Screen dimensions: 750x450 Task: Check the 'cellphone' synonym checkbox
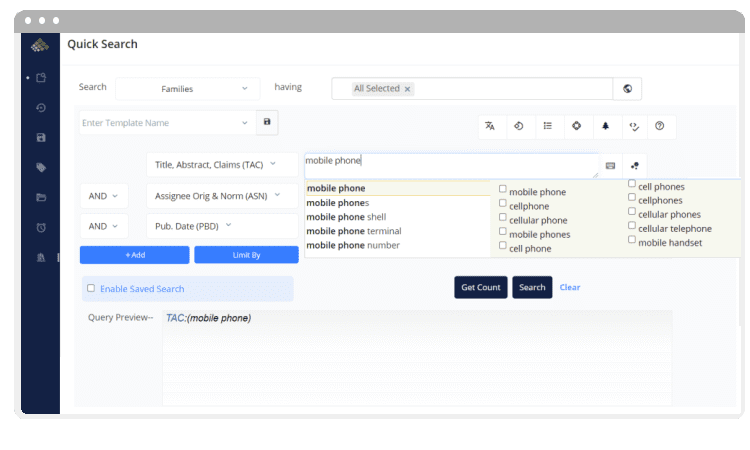pos(503,203)
